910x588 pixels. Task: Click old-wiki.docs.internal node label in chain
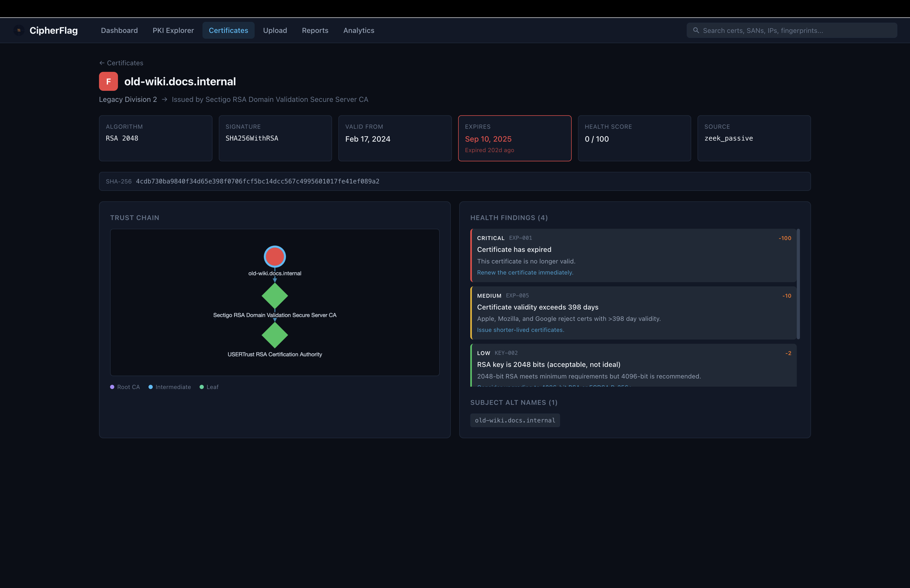[x=275, y=273]
